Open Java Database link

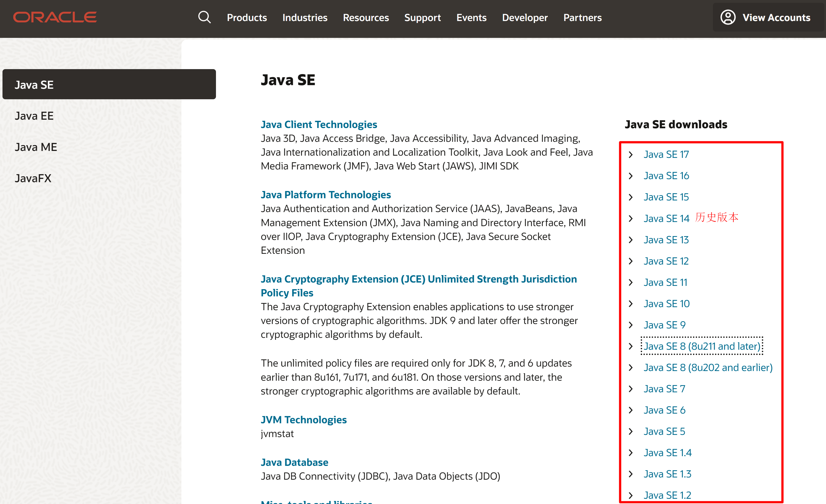294,462
